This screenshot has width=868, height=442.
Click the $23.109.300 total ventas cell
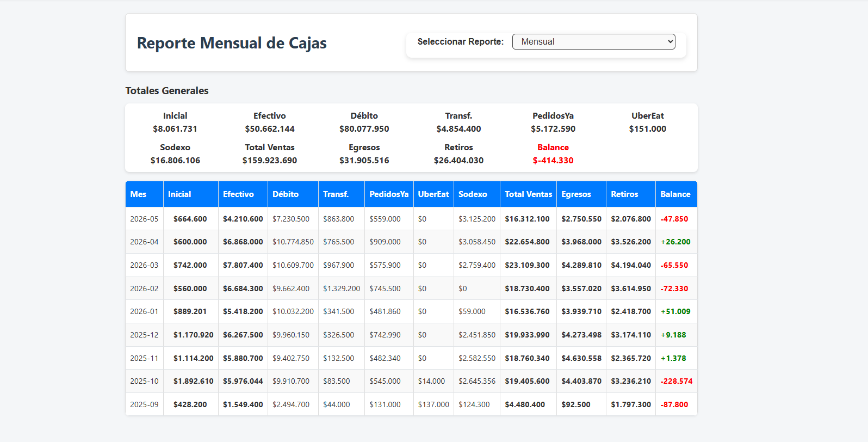527,265
